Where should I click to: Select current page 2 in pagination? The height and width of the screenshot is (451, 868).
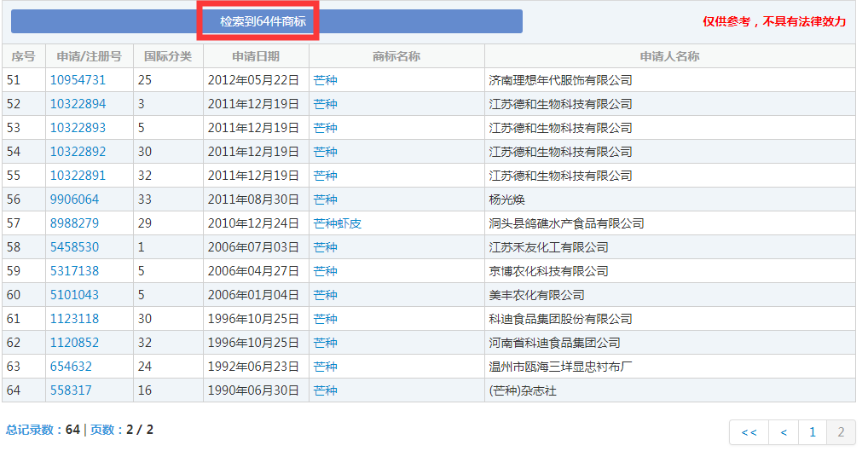click(x=841, y=432)
